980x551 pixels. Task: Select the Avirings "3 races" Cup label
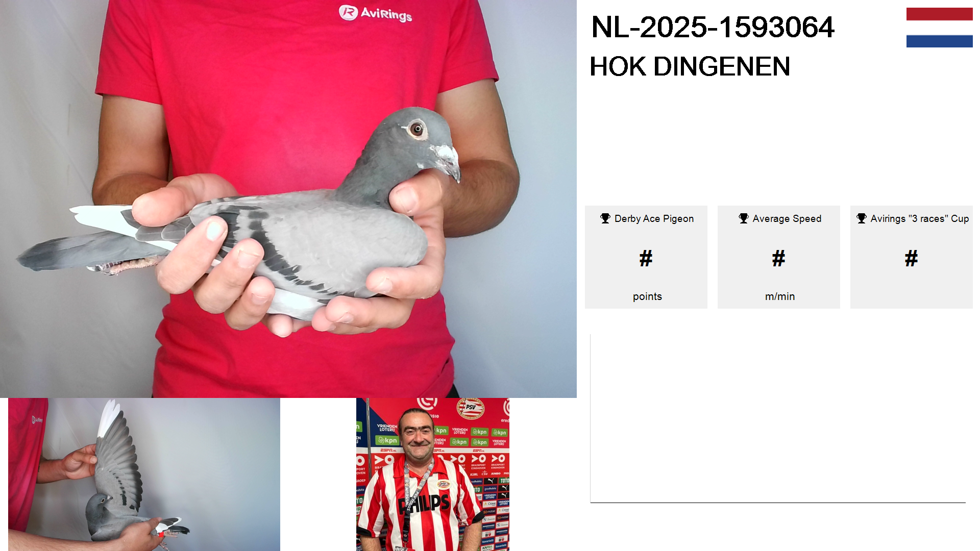(x=920, y=218)
